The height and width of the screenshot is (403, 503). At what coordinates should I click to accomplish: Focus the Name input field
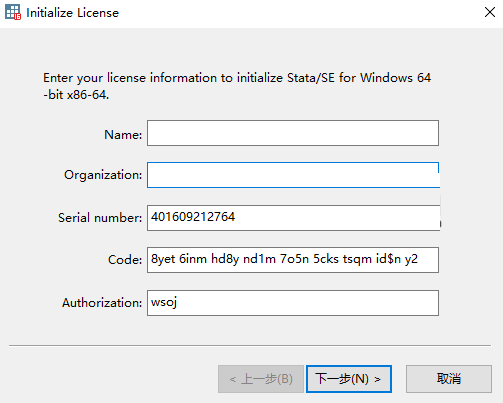pyautogui.click(x=293, y=133)
